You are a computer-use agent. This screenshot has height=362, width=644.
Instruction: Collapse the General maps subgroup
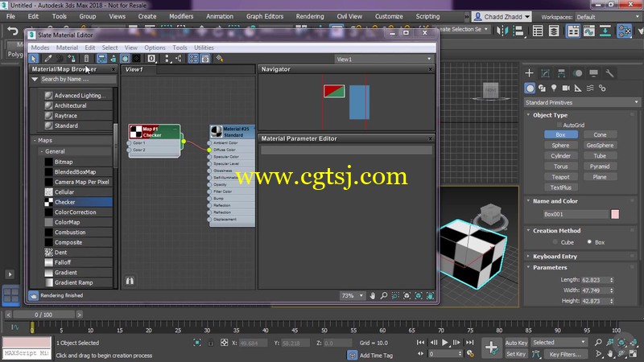point(42,151)
